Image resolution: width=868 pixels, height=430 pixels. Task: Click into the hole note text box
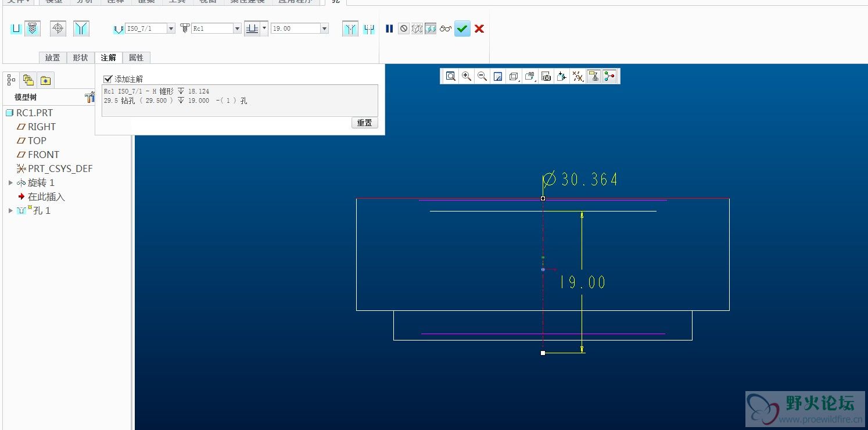coord(240,101)
